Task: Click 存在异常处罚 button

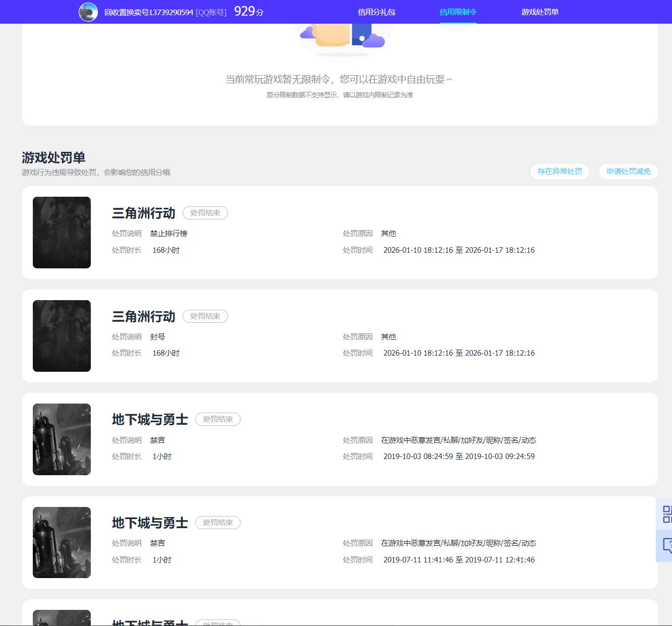Action: 559,172
